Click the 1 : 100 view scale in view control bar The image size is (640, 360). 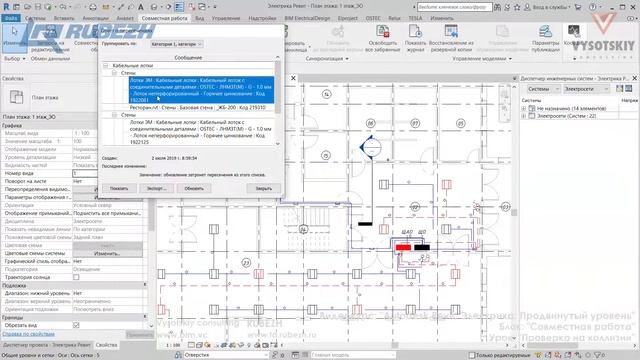pos(173,345)
